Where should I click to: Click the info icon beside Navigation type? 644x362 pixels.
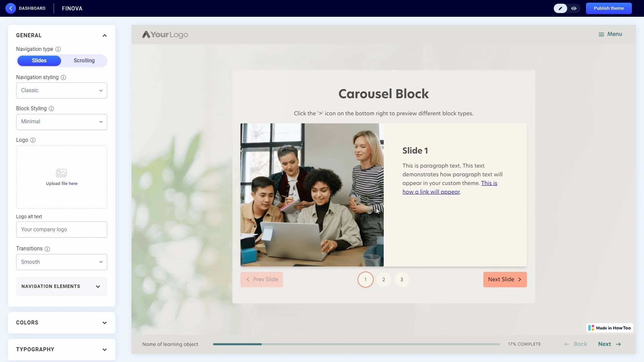point(58,49)
